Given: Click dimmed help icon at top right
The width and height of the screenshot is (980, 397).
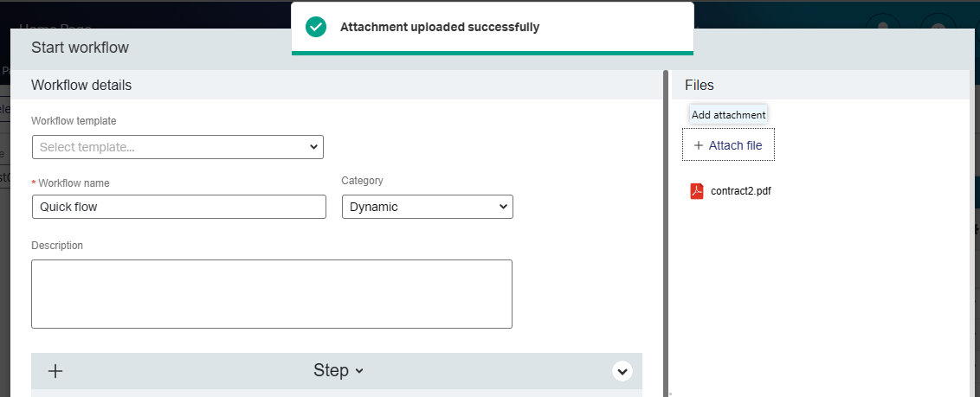Looking at the screenshot, I should 938,26.
